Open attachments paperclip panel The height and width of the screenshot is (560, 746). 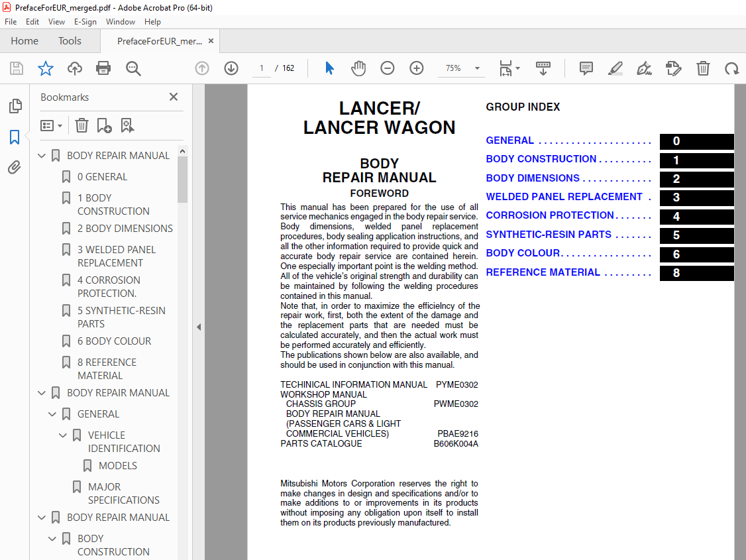point(15,168)
